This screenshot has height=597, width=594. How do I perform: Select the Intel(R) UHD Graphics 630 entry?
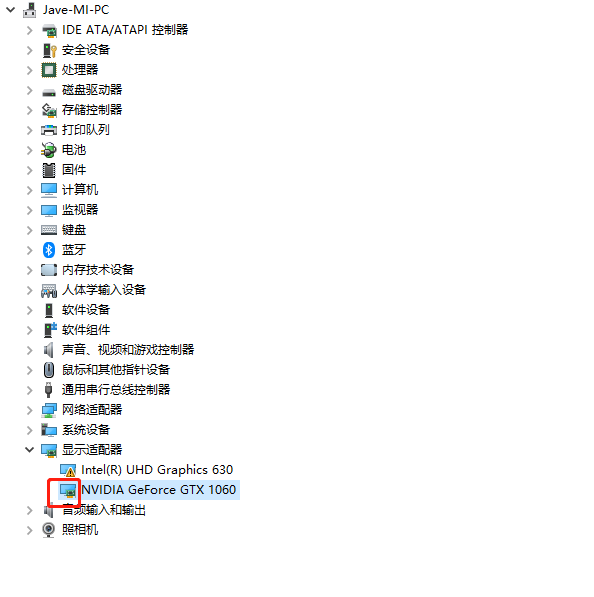coord(157,470)
